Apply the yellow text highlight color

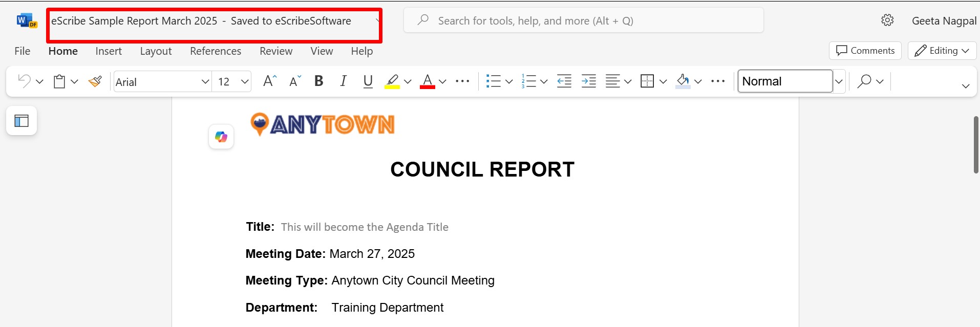click(x=392, y=81)
